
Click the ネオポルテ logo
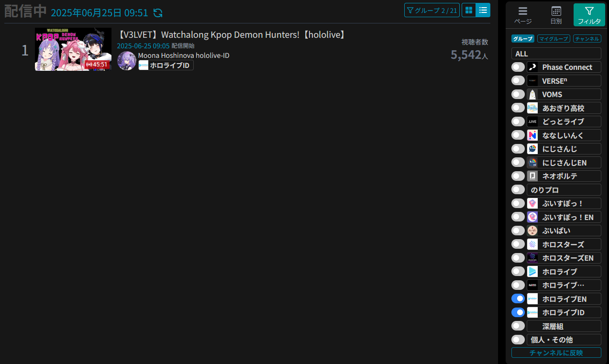532,176
